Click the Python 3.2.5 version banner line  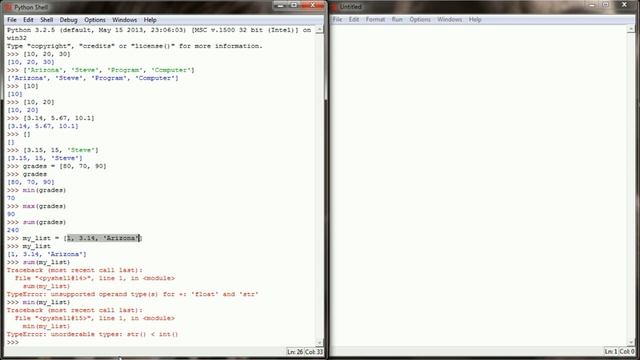[x=159, y=30]
